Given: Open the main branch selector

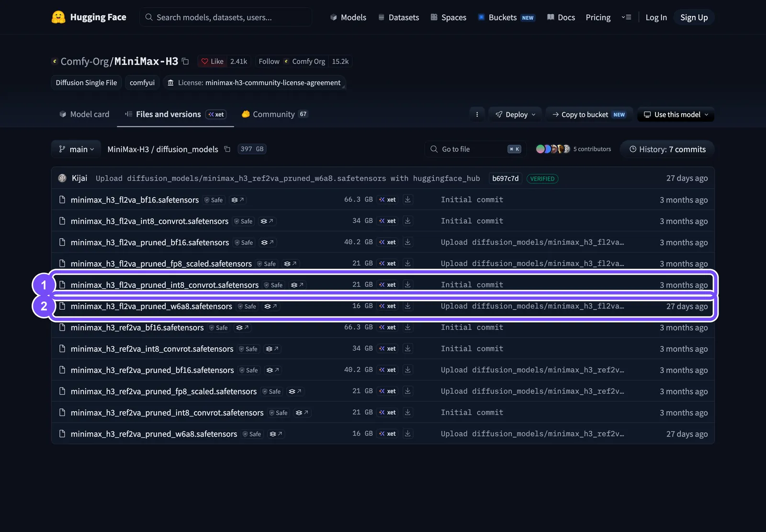Looking at the screenshot, I should click(76, 149).
